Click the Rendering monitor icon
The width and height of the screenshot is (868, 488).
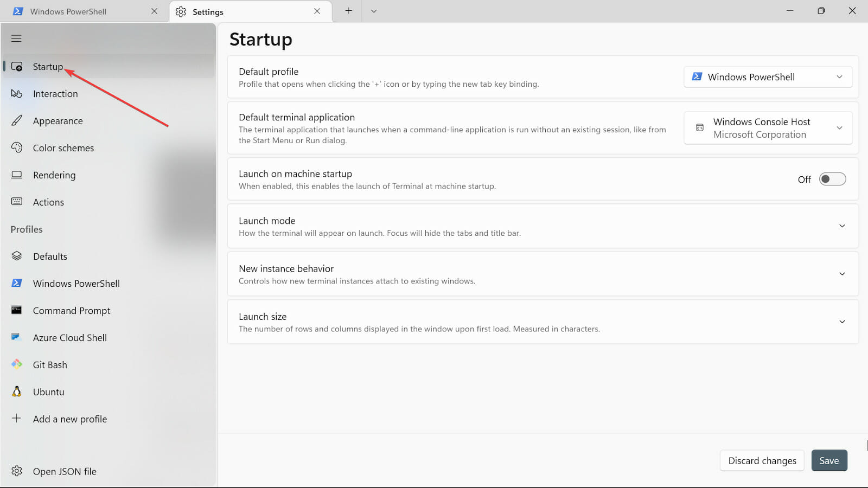pyautogui.click(x=17, y=175)
